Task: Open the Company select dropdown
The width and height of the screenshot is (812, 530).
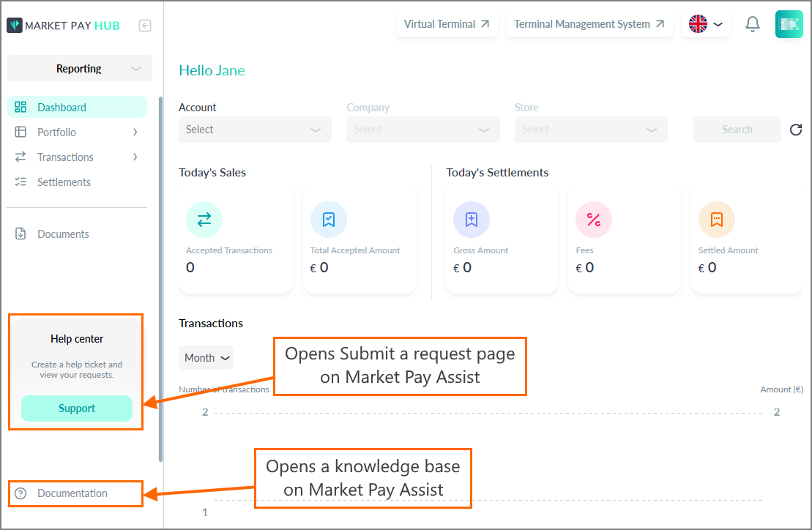Action: pyautogui.click(x=423, y=130)
